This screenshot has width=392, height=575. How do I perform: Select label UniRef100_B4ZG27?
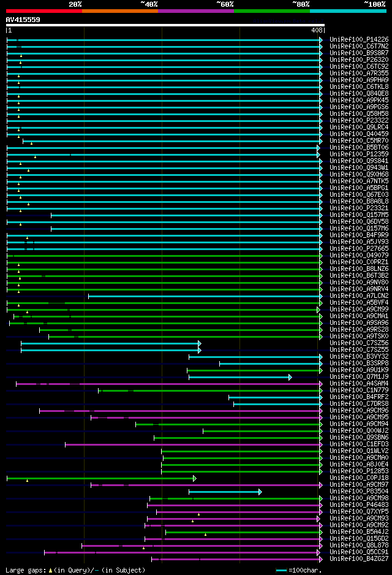[x=359, y=559]
